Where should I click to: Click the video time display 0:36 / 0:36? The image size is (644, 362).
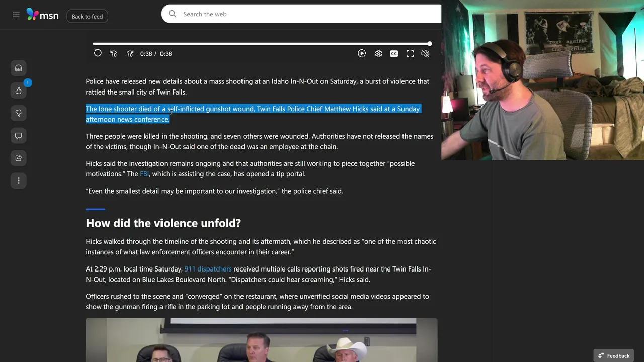coord(156,54)
